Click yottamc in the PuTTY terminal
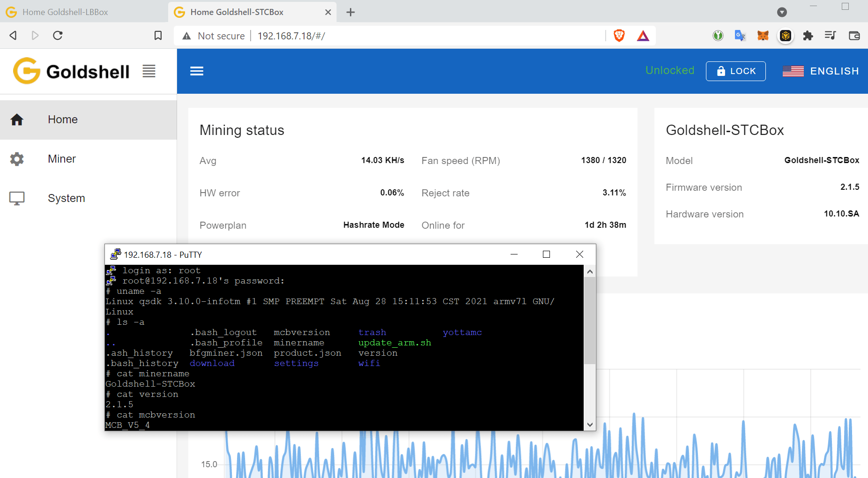 [462, 332]
